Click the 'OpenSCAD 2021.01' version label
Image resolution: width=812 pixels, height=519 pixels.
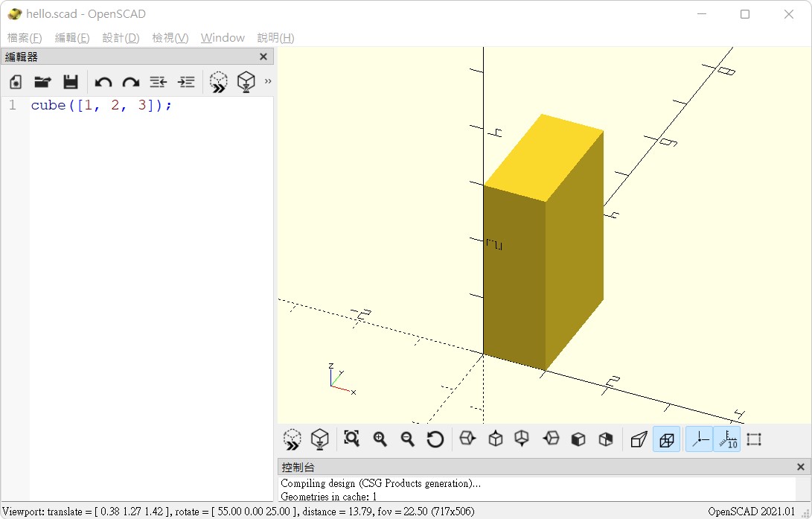751,512
